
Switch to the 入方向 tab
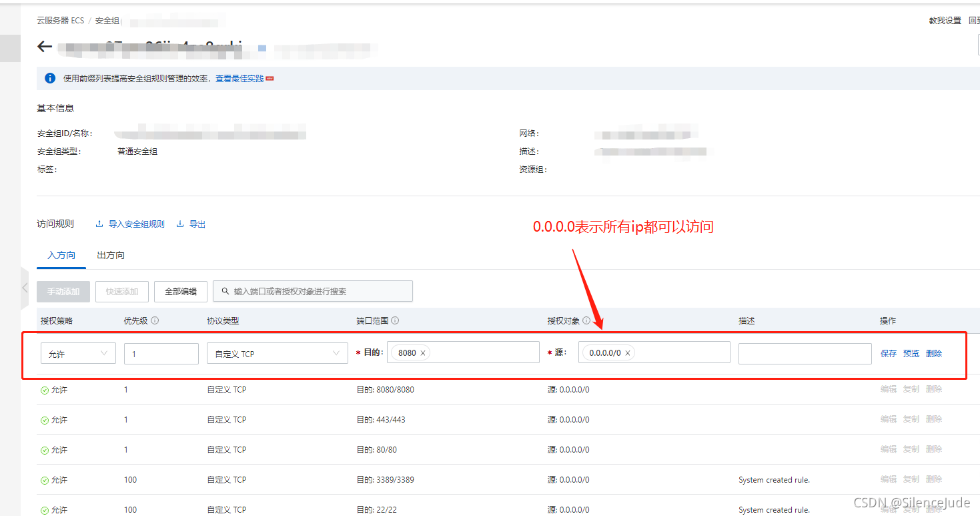pos(61,256)
